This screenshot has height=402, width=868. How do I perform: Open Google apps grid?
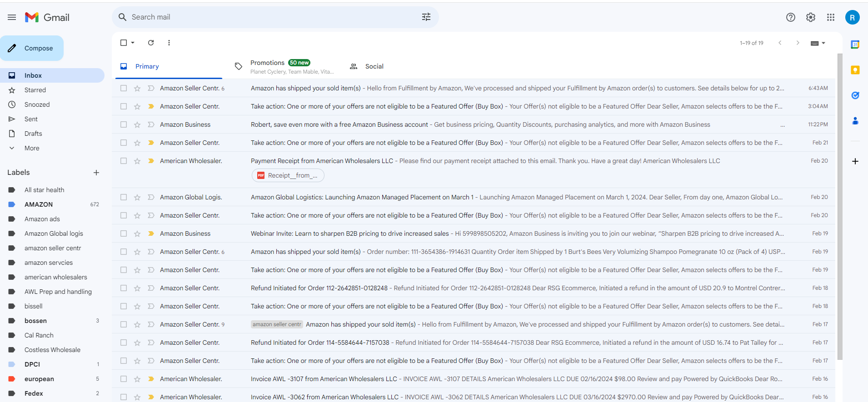tap(831, 17)
